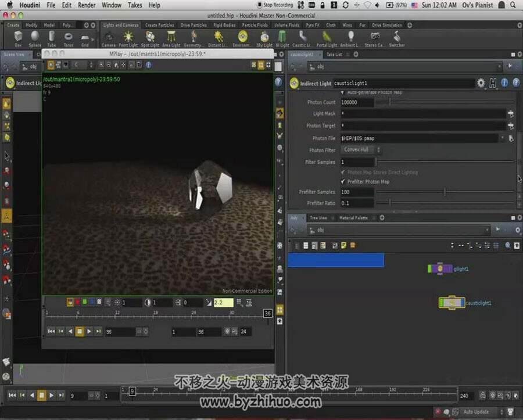The image size is (523, 420).
Task: Add a Distant Light
Action: [x=218, y=39]
